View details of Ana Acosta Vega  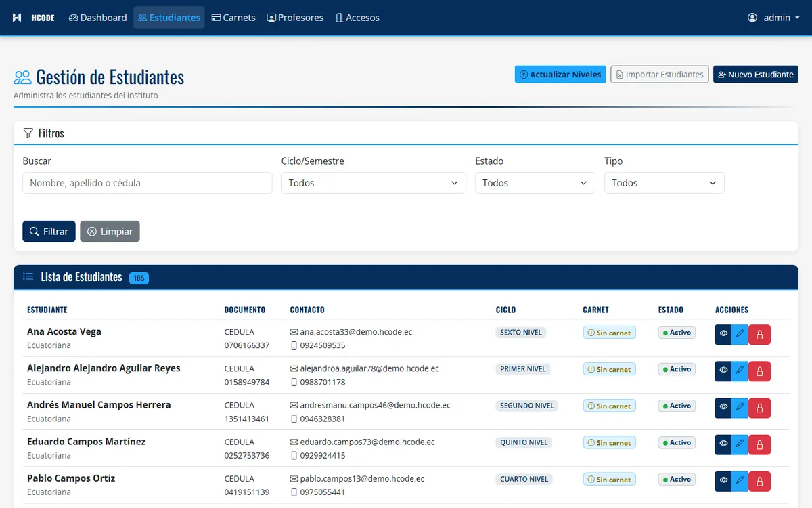[723, 335]
